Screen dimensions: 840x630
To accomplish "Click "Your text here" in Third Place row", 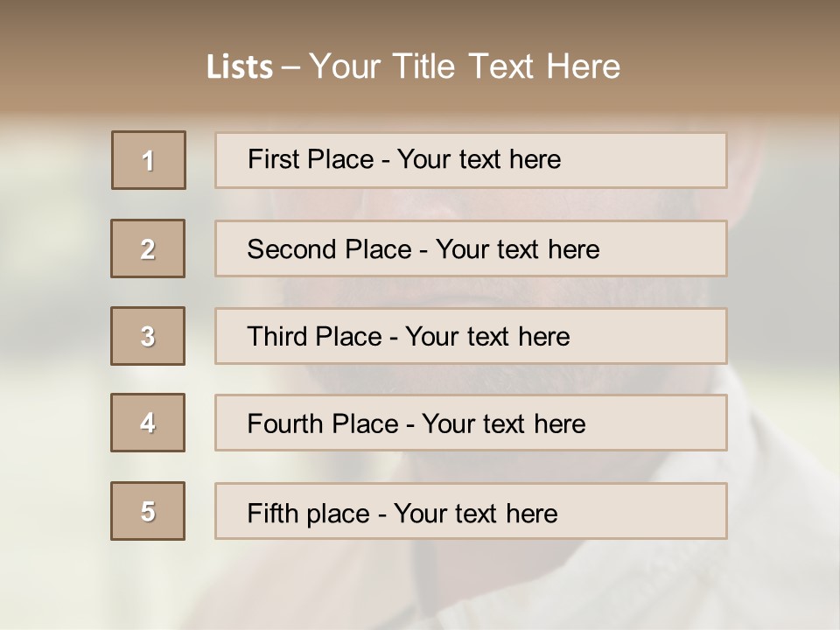I will [487, 337].
